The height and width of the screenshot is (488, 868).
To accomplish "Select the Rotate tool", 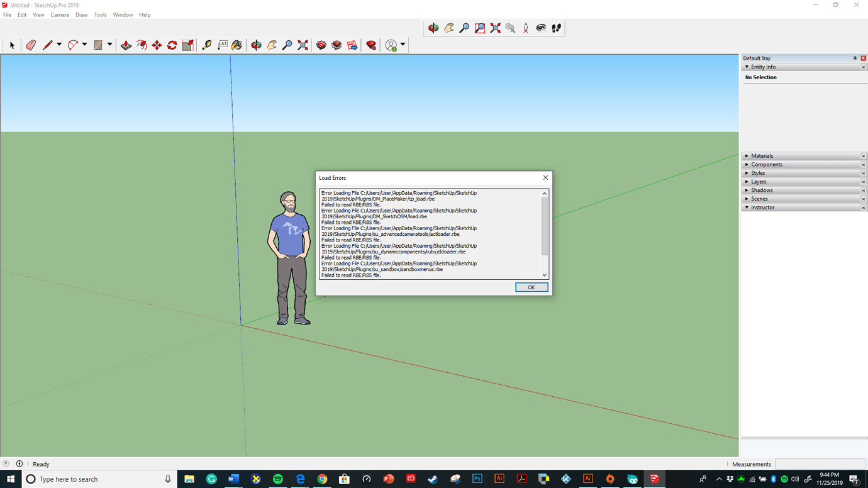I will pyautogui.click(x=171, y=45).
